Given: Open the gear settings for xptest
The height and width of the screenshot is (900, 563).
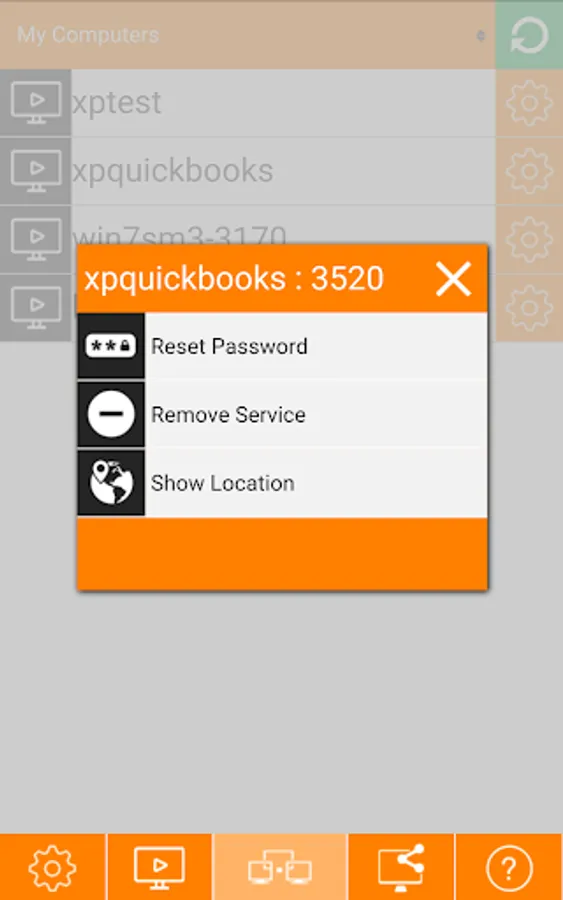Looking at the screenshot, I should point(529,103).
